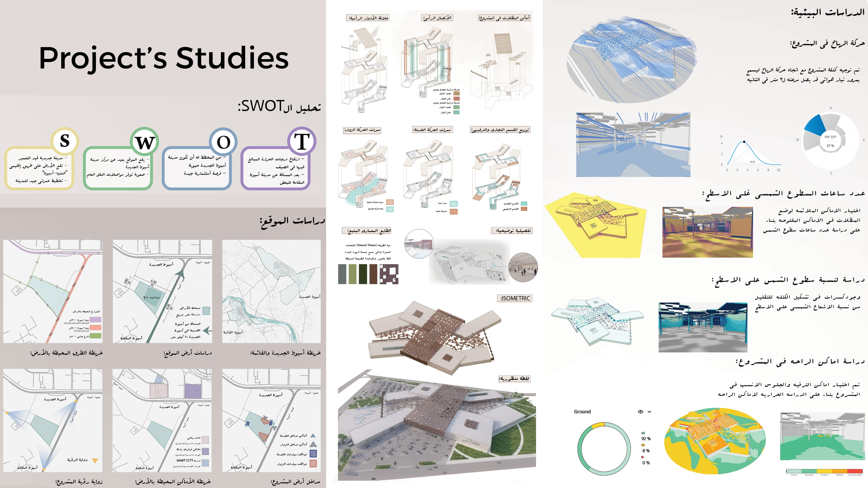
Task: Open the interior wind flow render with blue floor
Action: click(x=633, y=145)
